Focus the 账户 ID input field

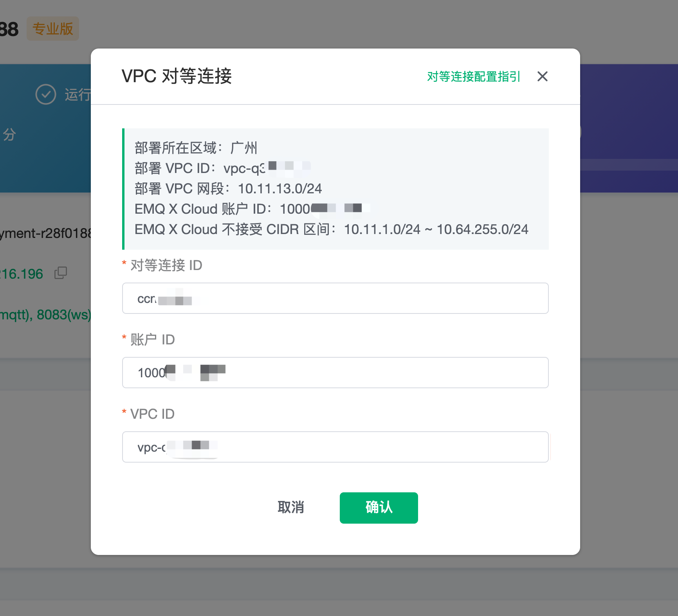click(335, 373)
